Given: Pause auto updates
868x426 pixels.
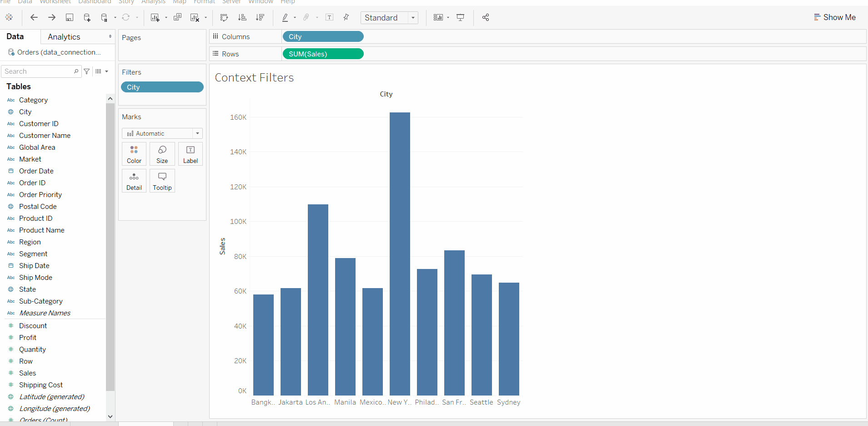Looking at the screenshot, I should (104, 17).
